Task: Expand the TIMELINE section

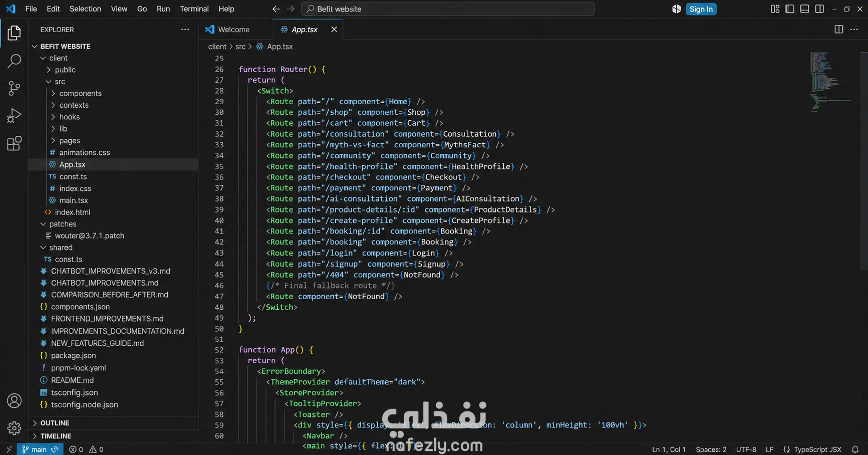Action: [x=56, y=436]
